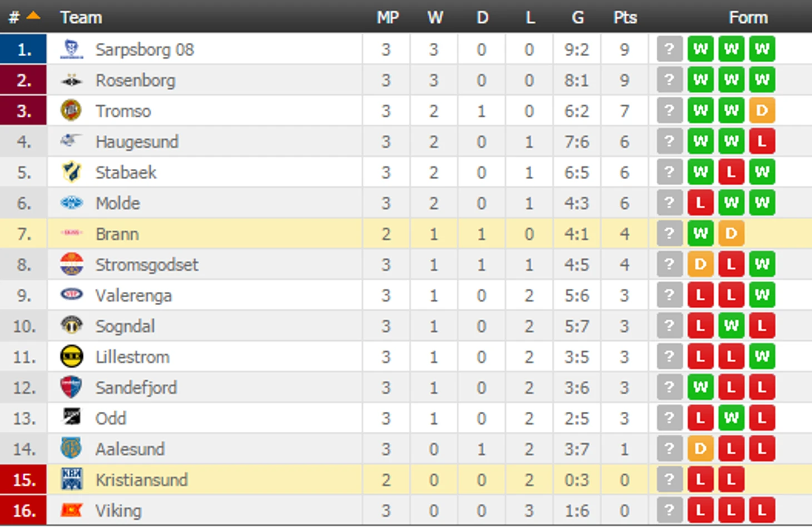Click the Stromsgodset club badge
Viewport: 812px width, 527px height.
[71, 265]
